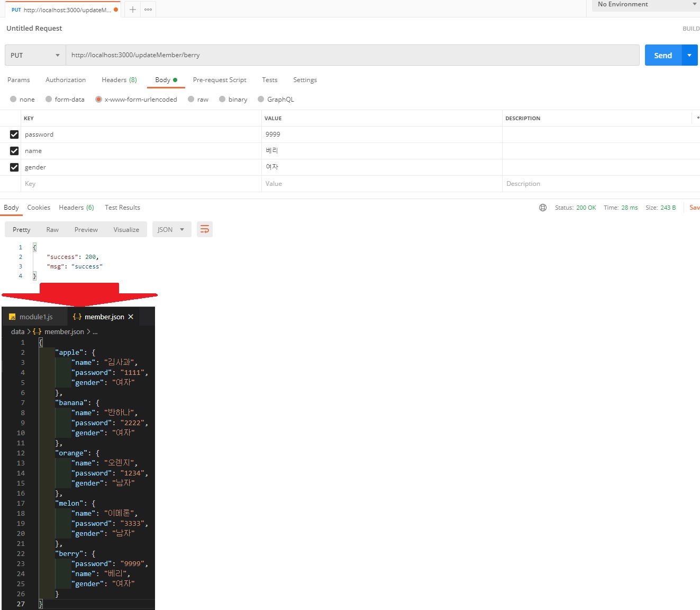
Task: Click the Time 28 ms indicator
Action: click(x=621, y=208)
